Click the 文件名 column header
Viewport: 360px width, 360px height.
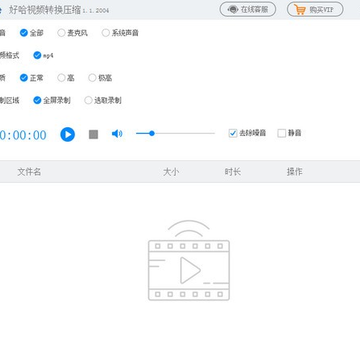[x=29, y=172]
